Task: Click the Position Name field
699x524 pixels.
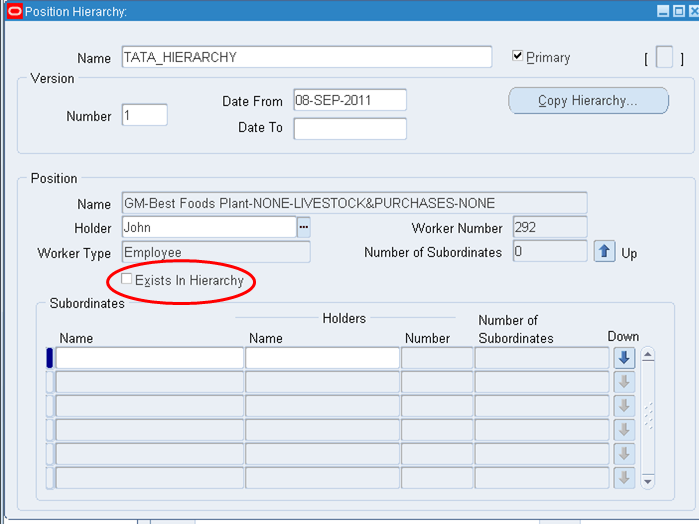Action: coord(354,203)
